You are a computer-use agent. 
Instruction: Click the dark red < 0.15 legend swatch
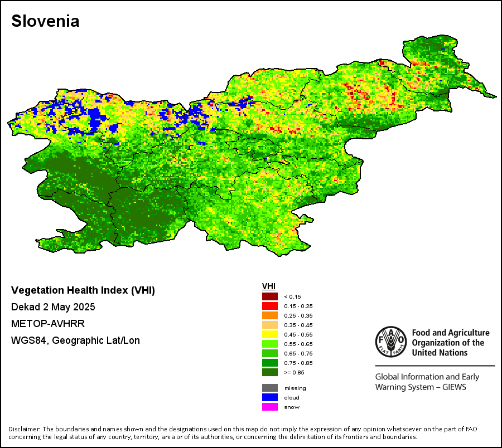tap(270, 296)
